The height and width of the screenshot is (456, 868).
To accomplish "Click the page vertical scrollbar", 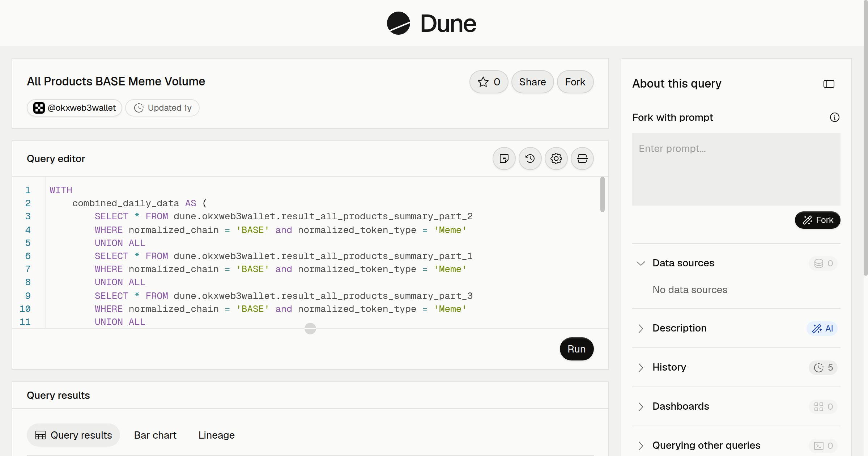I will (865, 138).
